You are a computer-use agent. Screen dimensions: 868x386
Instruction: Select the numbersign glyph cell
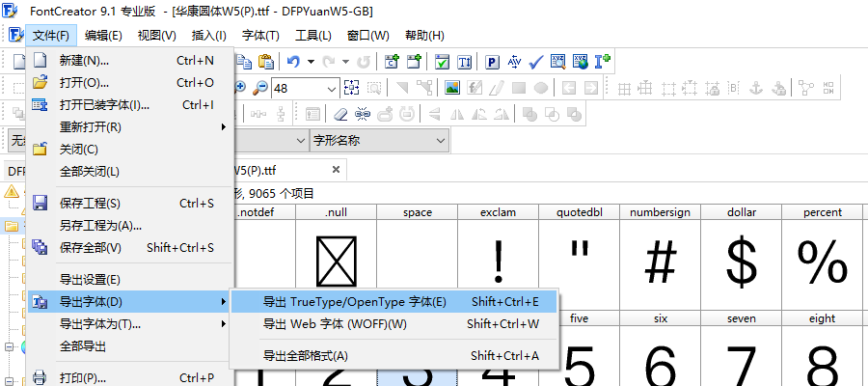point(660,258)
